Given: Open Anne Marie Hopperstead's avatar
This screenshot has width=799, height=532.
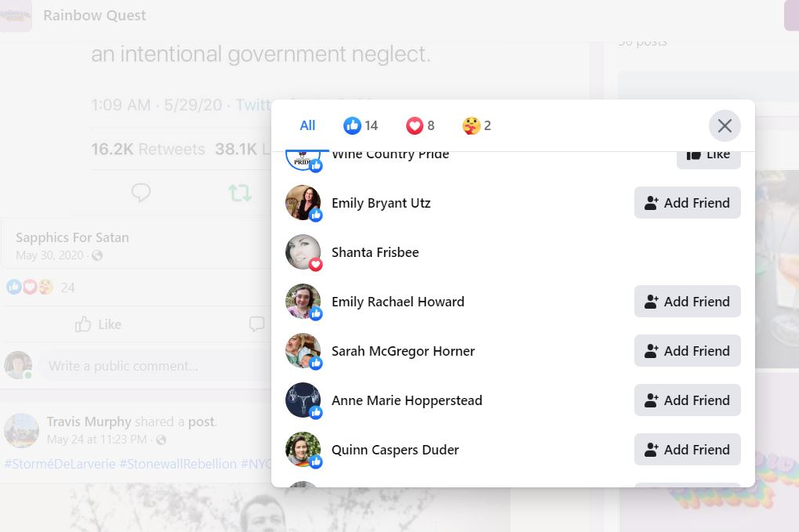Looking at the screenshot, I should pos(303,400).
